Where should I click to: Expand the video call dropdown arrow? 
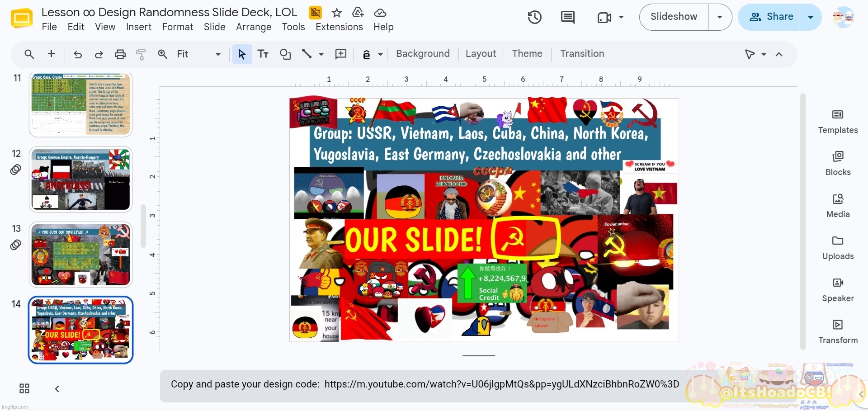621,17
